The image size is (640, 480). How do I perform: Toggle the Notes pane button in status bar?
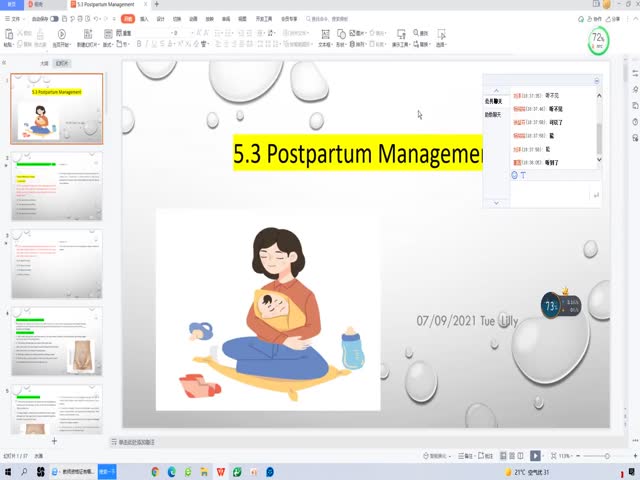click(465, 456)
